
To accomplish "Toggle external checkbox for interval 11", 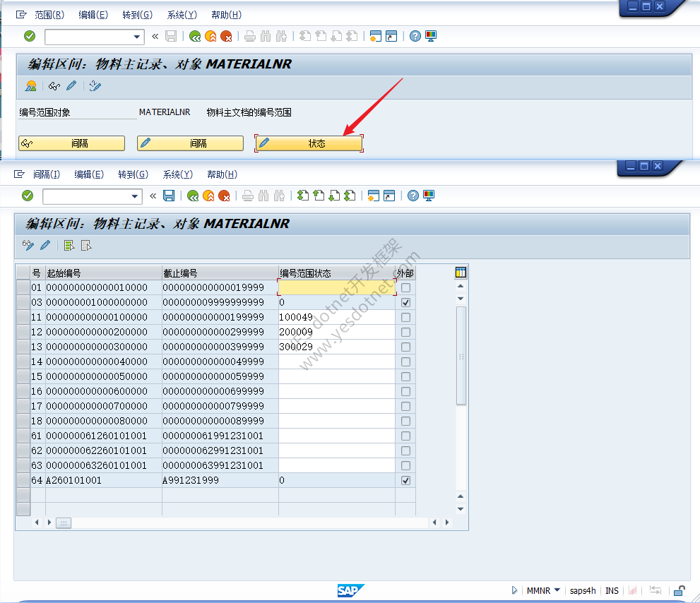I will click(406, 317).
